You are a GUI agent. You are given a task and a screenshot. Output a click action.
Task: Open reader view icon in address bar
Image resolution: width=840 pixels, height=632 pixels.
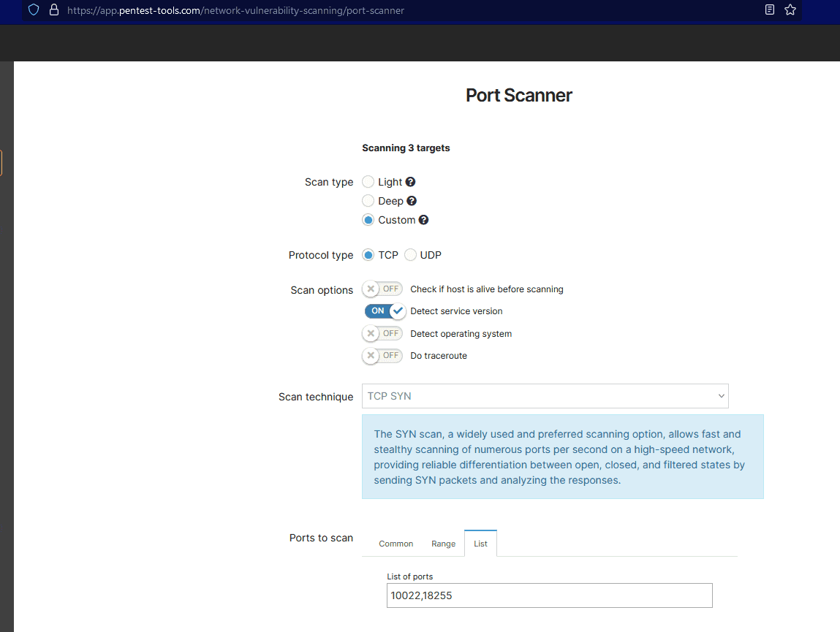coord(770,10)
